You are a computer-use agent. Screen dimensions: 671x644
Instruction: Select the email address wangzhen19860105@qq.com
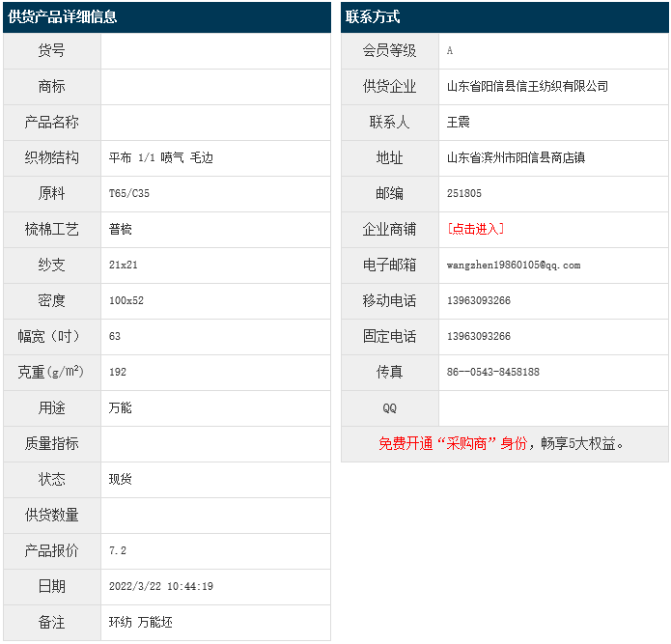[x=514, y=265]
